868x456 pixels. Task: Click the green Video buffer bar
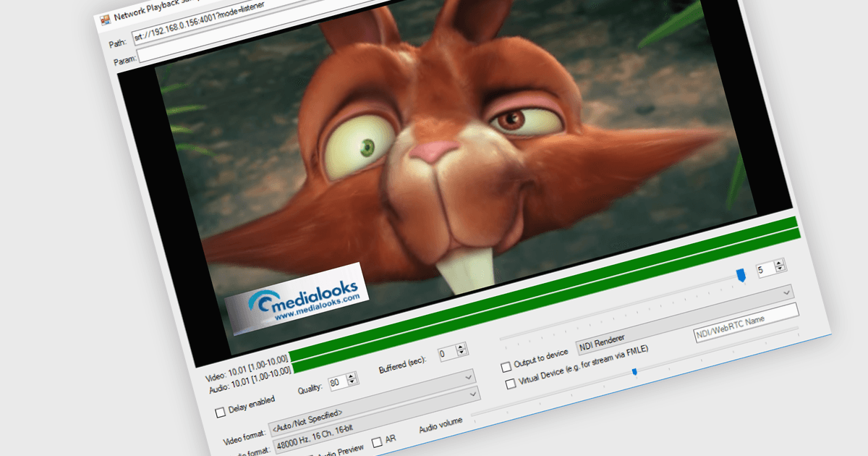[x=542, y=290]
